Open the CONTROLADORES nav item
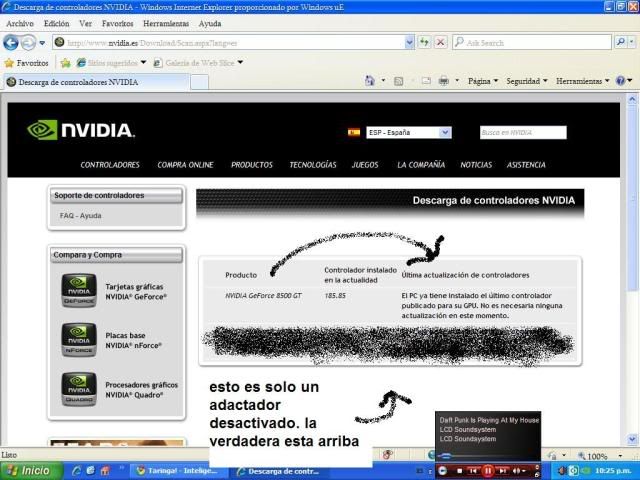The height and width of the screenshot is (480, 640). tap(110, 165)
